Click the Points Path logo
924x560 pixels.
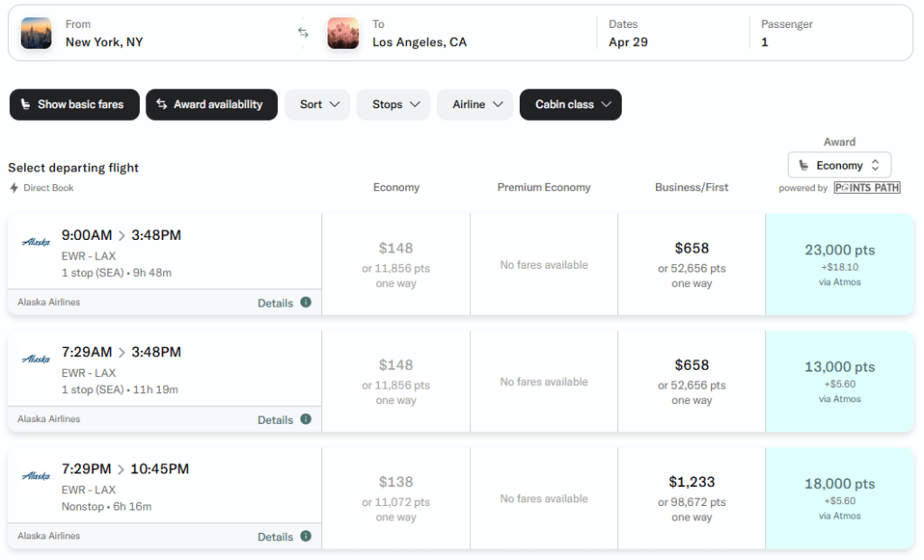pos(866,188)
